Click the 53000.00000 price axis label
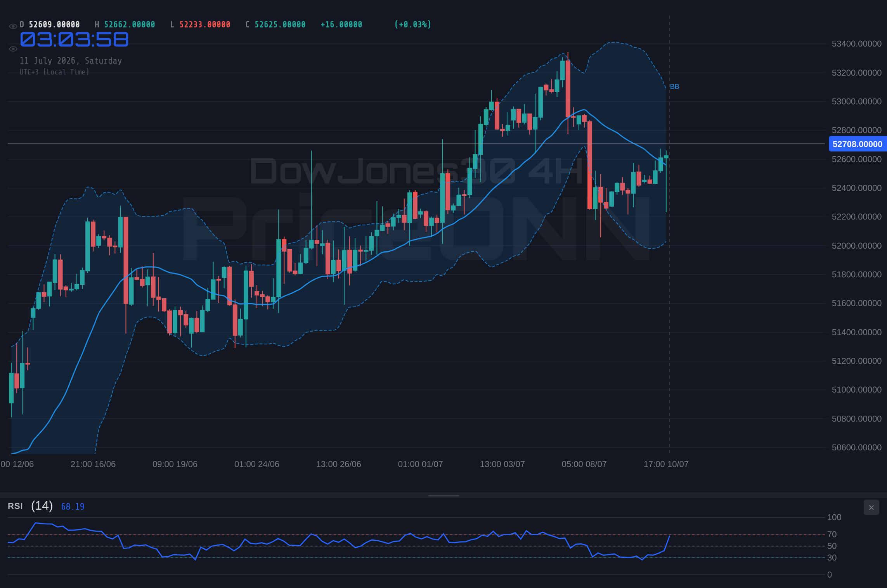 pos(856,102)
